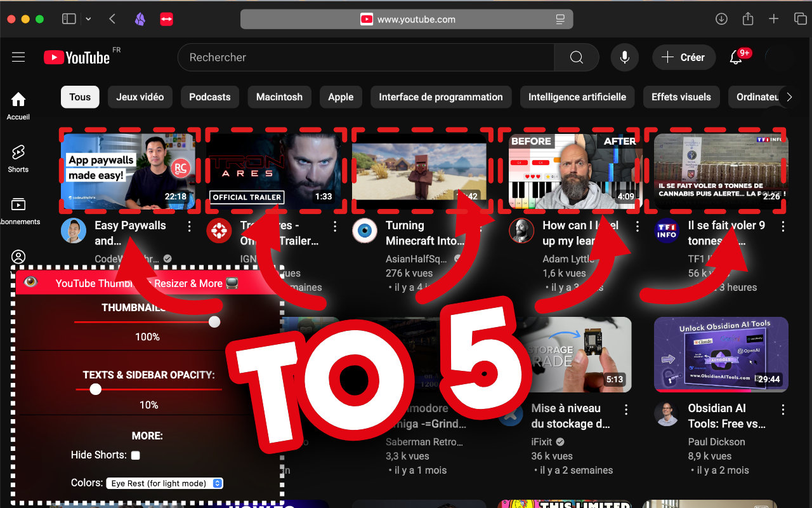Open the AsianHalfSquat eye avatar
The height and width of the screenshot is (508, 812).
tap(365, 231)
